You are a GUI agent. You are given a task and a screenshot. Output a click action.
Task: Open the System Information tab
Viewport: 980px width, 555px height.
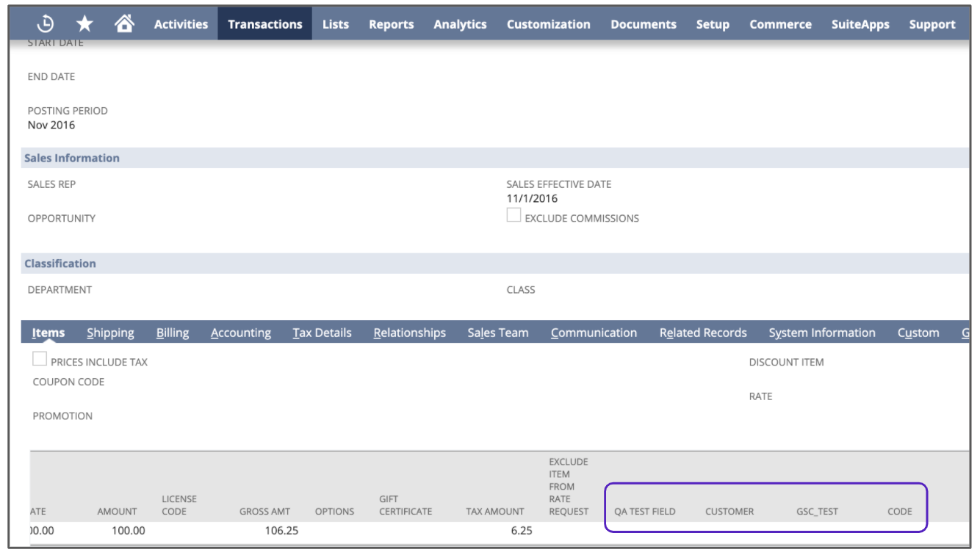822,333
